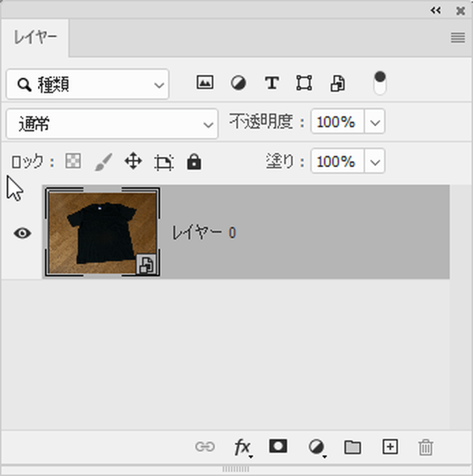Click the add layer style fx icon
The height and width of the screenshot is (476, 473).
pos(242,448)
